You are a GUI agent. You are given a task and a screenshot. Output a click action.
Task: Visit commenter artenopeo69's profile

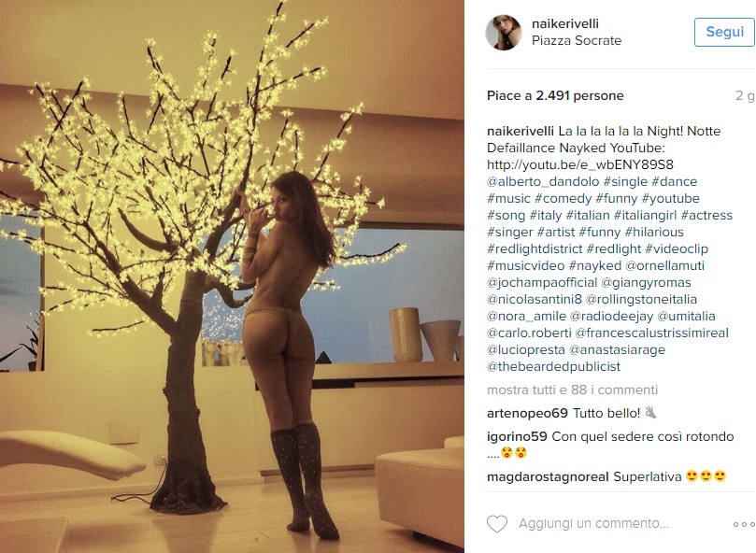pyautogui.click(x=527, y=413)
